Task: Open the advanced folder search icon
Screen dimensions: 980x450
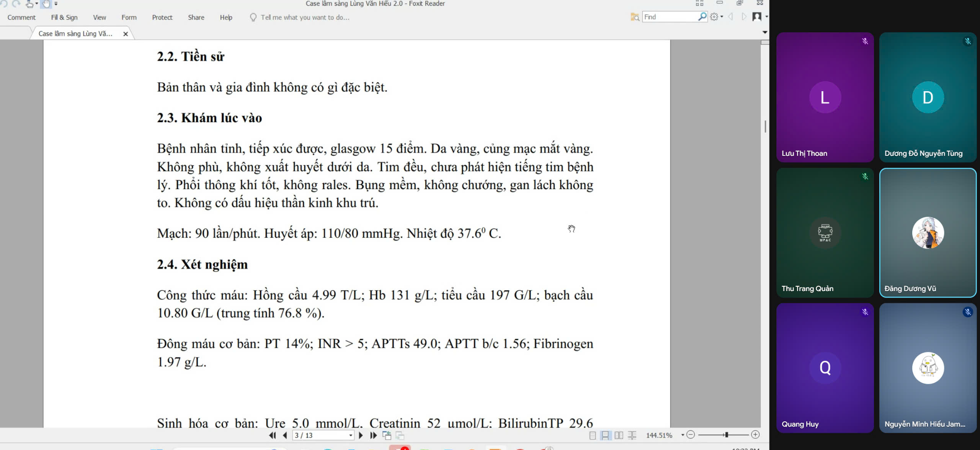Action: coord(635,17)
